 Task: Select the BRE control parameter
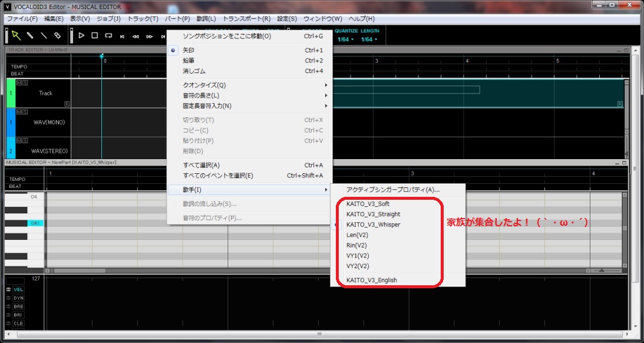18,306
